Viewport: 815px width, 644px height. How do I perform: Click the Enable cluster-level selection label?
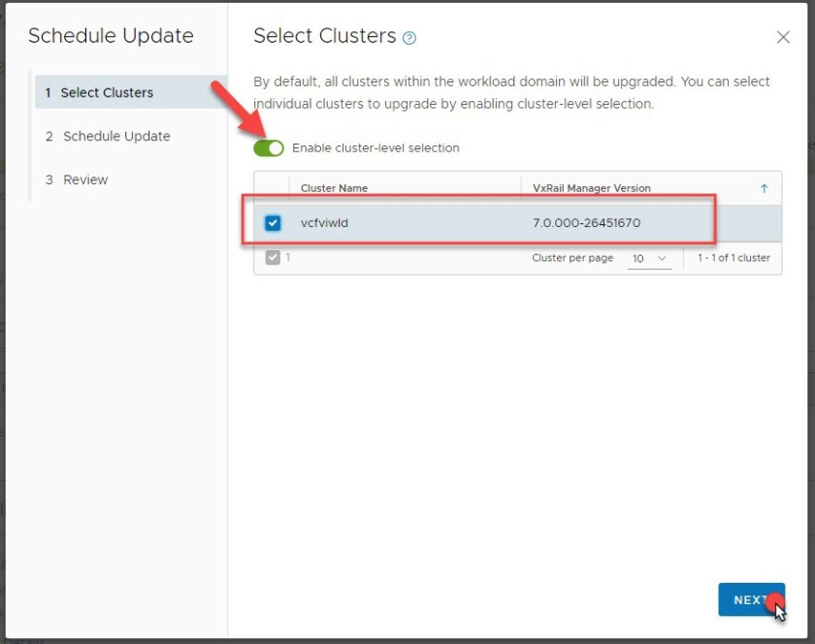pyautogui.click(x=375, y=148)
